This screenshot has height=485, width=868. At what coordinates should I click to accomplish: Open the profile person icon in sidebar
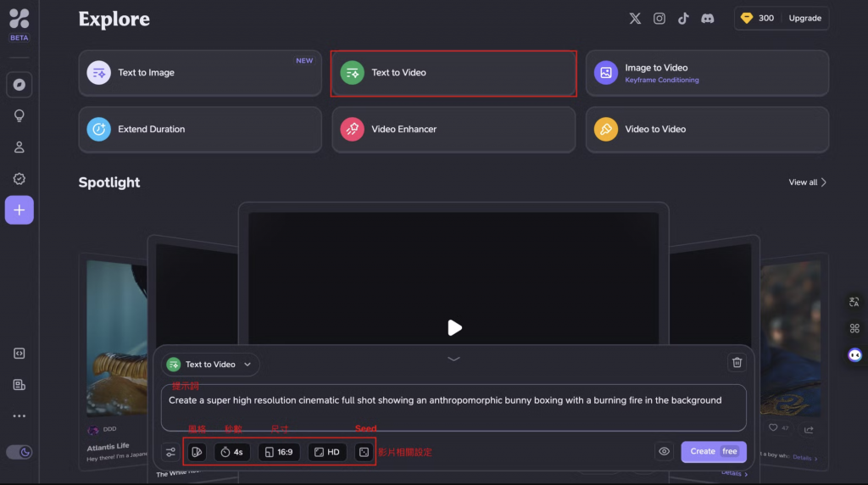point(19,148)
